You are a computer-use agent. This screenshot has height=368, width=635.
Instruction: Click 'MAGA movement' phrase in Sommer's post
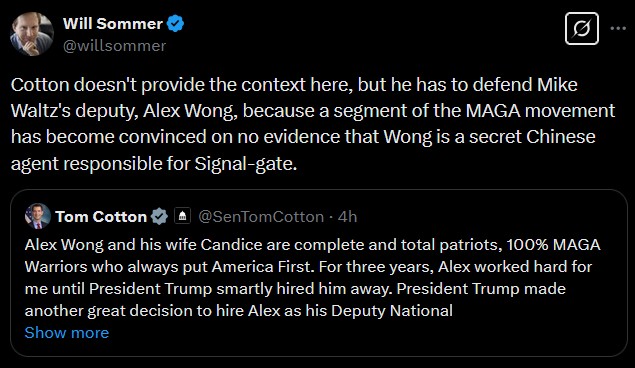click(540, 111)
